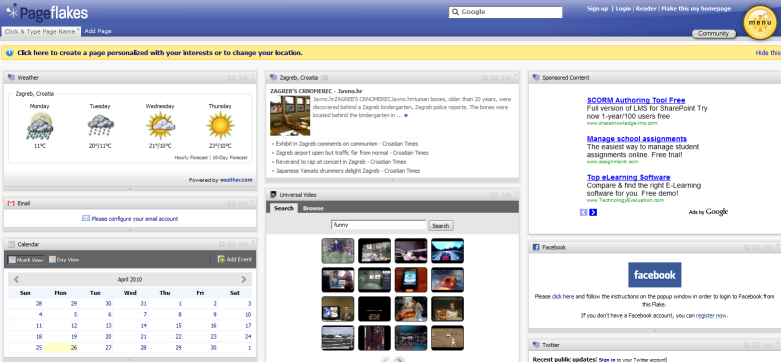Click the Universal Video title icon
Image resolution: width=781 pixels, height=362 pixels.
pos(273,195)
